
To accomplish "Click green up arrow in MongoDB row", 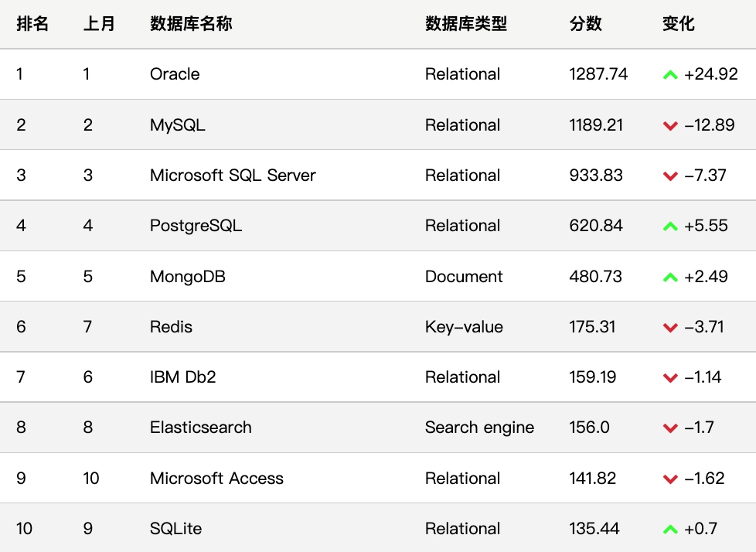I will (x=670, y=278).
